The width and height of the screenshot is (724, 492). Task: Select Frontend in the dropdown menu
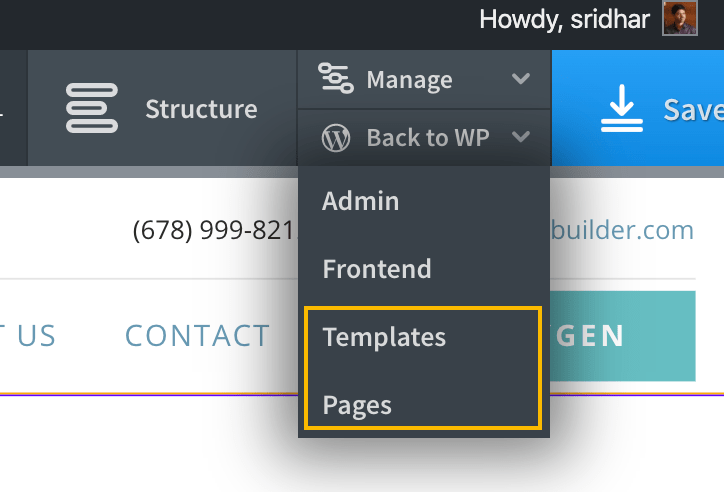[377, 269]
